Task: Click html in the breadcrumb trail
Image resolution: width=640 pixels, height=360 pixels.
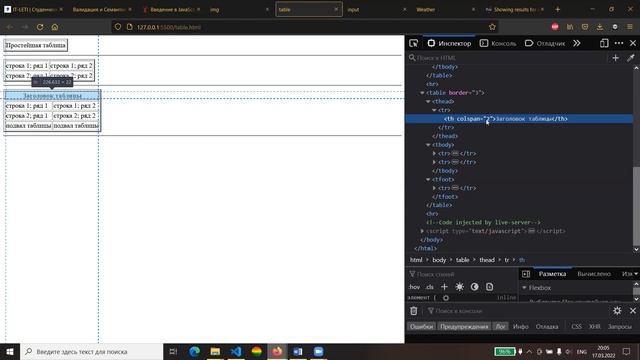Action: pos(416,260)
